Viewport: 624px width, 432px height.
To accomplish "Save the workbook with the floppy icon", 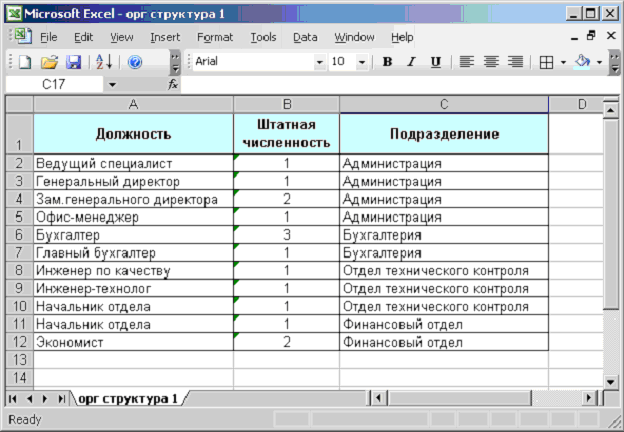I will pyautogui.click(x=73, y=62).
